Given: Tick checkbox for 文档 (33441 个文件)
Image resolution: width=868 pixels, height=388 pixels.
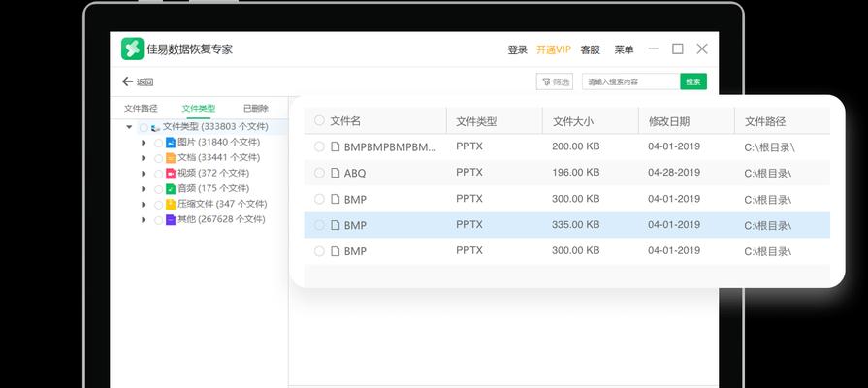Looking at the screenshot, I should point(158,158).
